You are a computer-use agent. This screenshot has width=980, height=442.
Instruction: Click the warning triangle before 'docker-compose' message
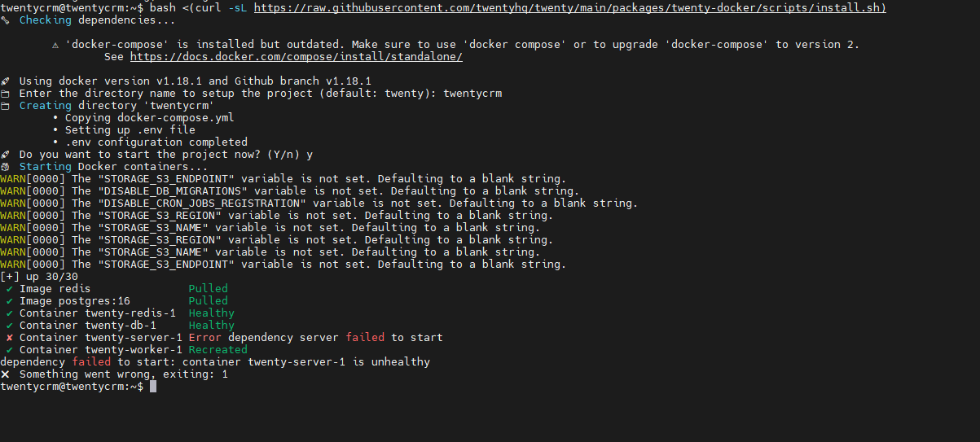coord(55,44)
